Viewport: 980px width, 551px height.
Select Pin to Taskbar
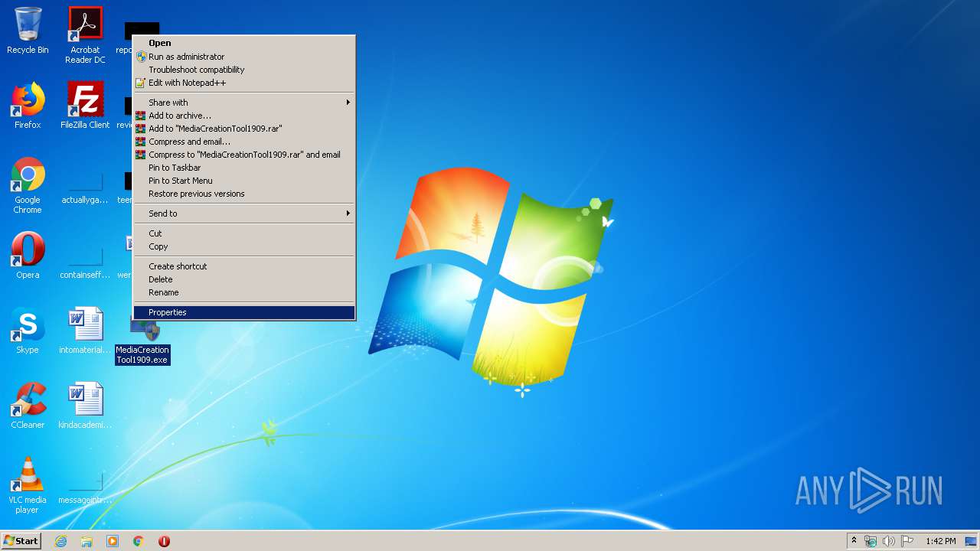pyautogui.click(x=244, y=168)
